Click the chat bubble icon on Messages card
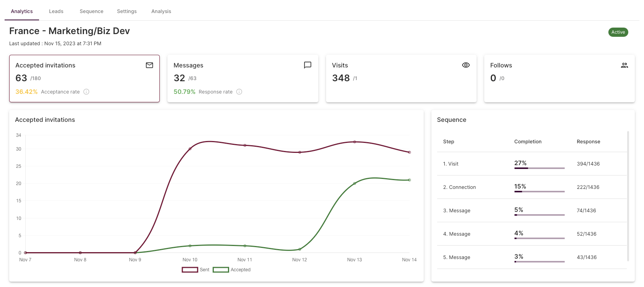Screen dimensions: 644x287 (308, 65)
